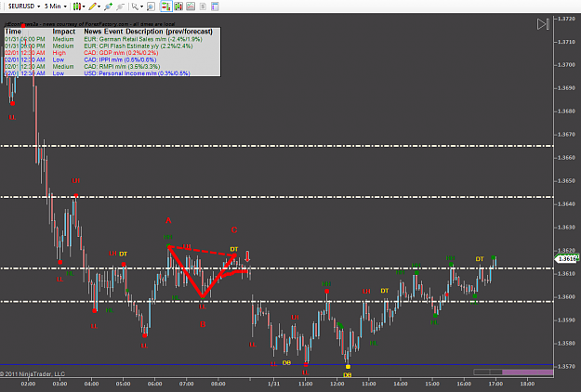Select the 'USD: Personal Income m/m' row
The width and height of the screenshot is (581, 392).
112,73
